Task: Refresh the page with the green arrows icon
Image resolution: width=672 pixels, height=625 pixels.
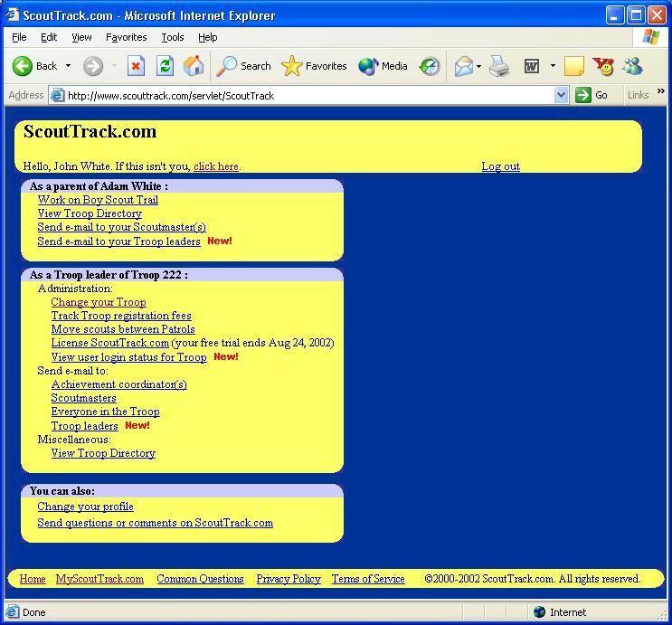Action: click(165, 66)
